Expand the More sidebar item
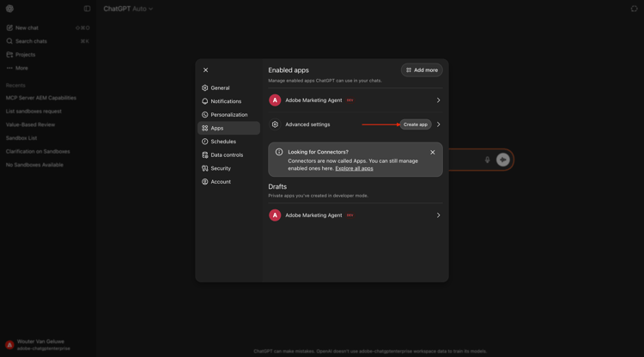This screenshot has width=644, height=357. (47, 68)
